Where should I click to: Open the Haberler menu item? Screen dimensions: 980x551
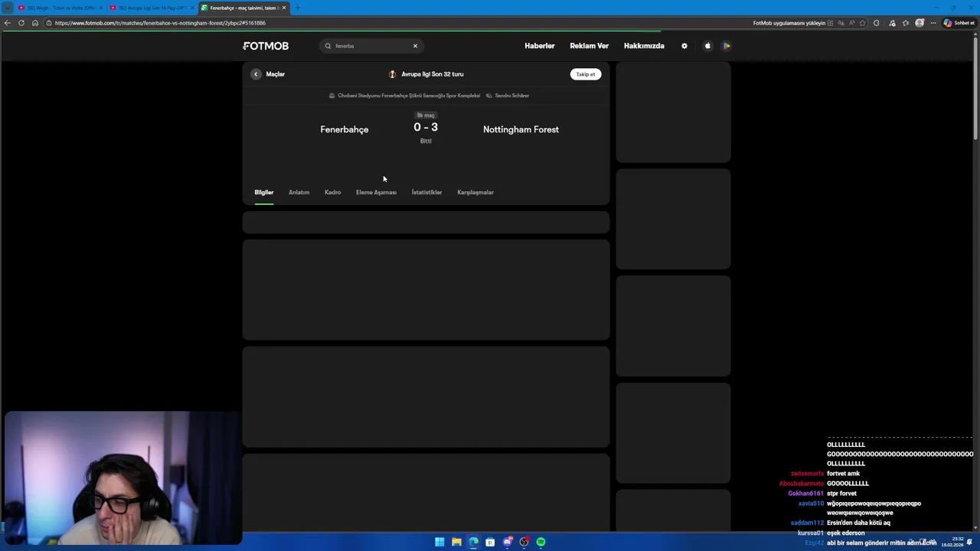(539, 46)
